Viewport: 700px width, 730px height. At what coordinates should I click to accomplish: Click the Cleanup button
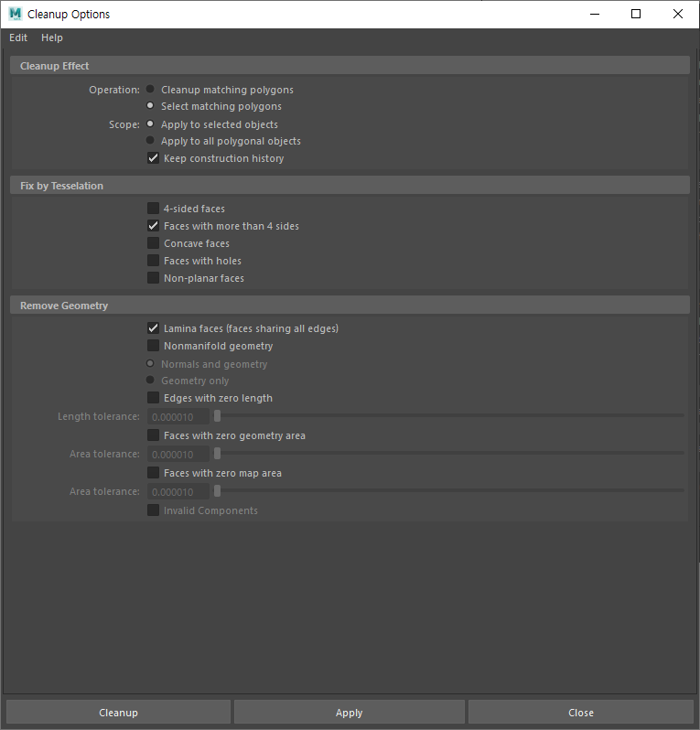click(x=118, y=713)
